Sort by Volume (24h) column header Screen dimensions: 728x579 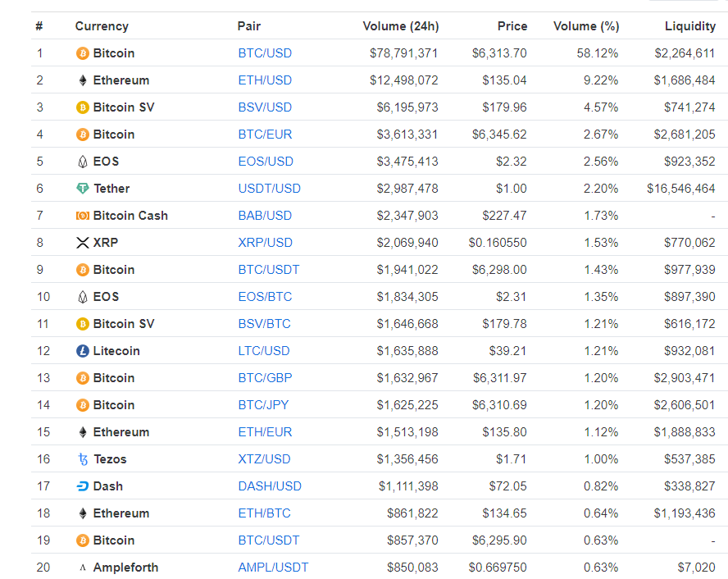click(x=401, y=26)
